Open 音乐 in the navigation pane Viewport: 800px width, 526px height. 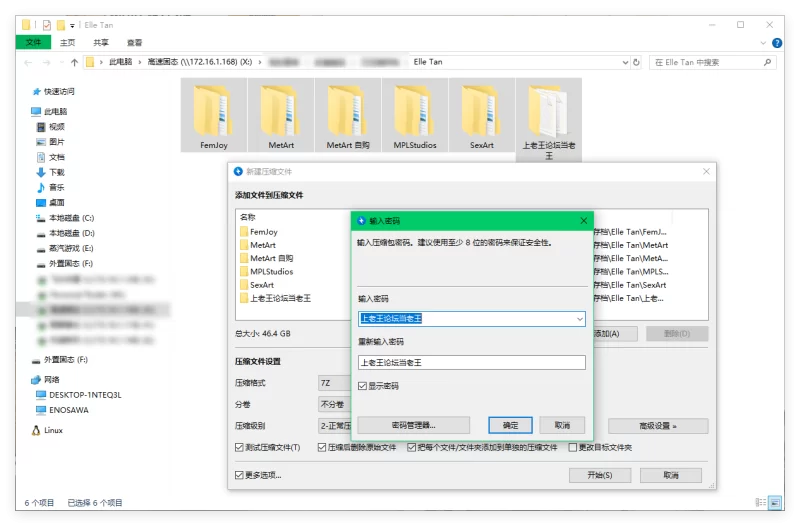pyautogui.click(x=56, y=187)
